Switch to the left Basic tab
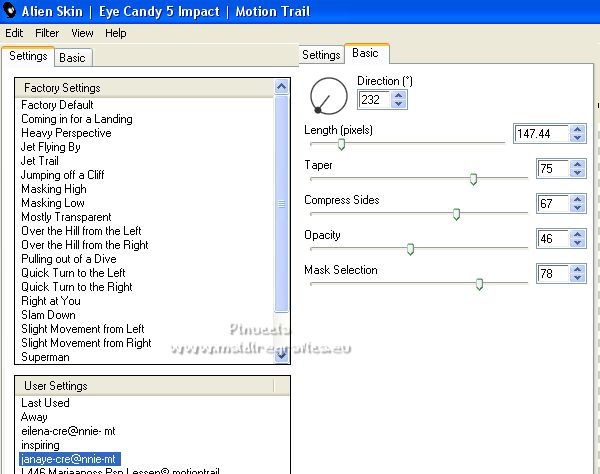 (72, 58)
